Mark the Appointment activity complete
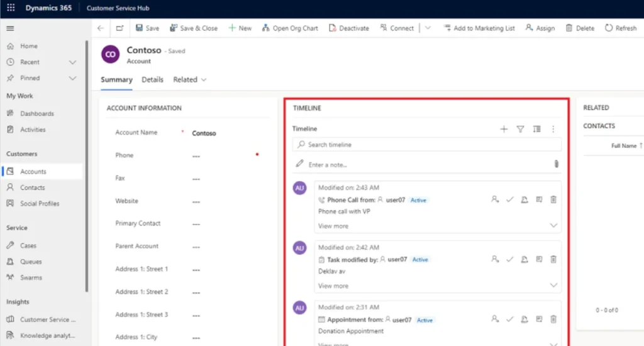Image resolution: width=644 pixels, height=346 pixels. point(509,319)
